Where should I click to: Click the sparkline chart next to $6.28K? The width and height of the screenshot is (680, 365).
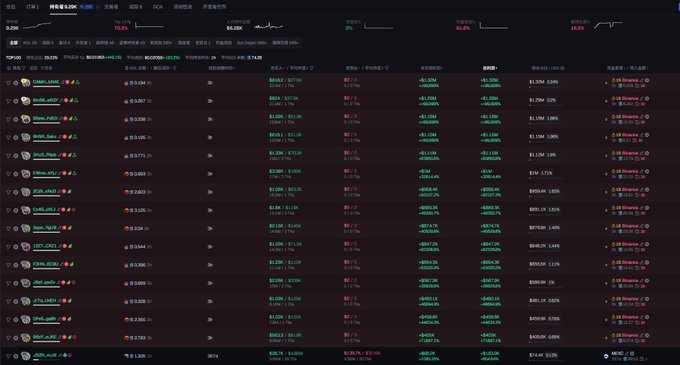tap(268, 26)
